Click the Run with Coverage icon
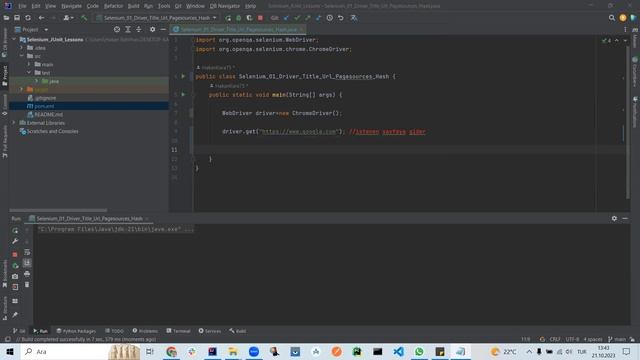This screenshot has height=360, width=640. [249, 18]
